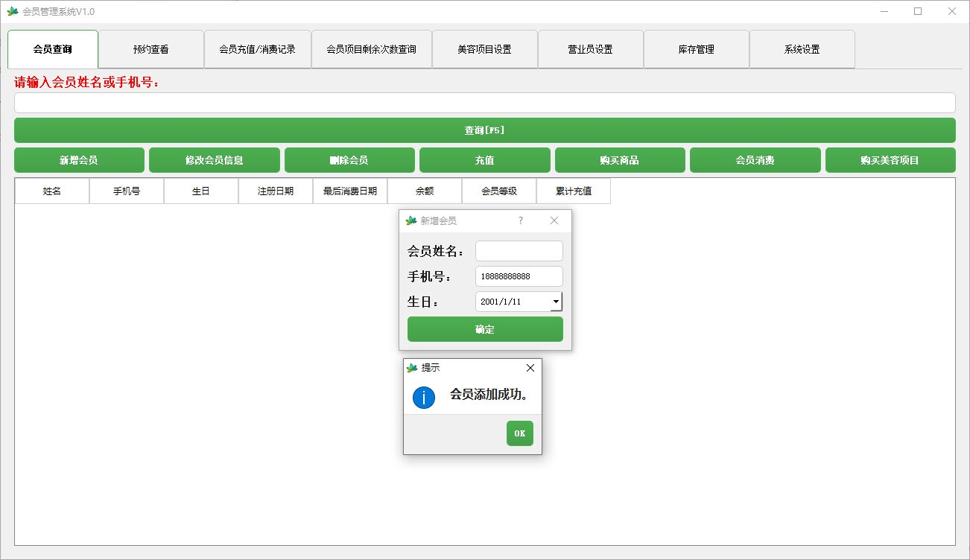The width and height of the screenshot is (970, 560).
Task: Click the 姓名 column header
Action: (51, 191)
